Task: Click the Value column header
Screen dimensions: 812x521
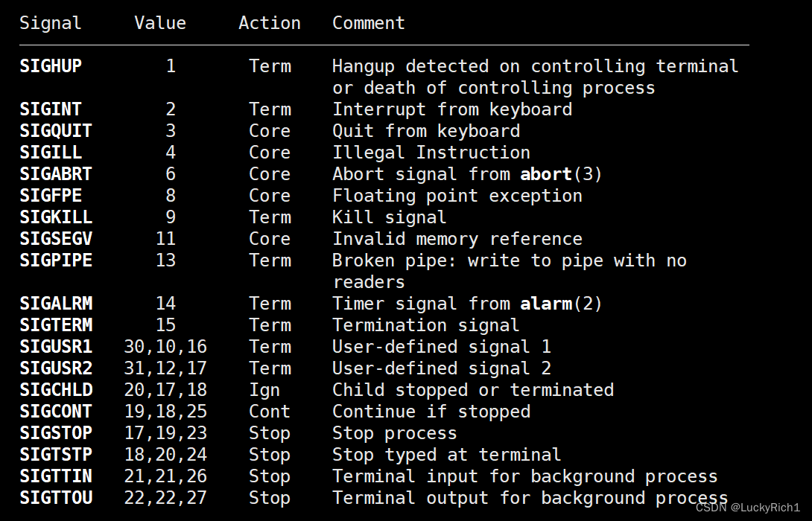Action: (x=160, y=23)
